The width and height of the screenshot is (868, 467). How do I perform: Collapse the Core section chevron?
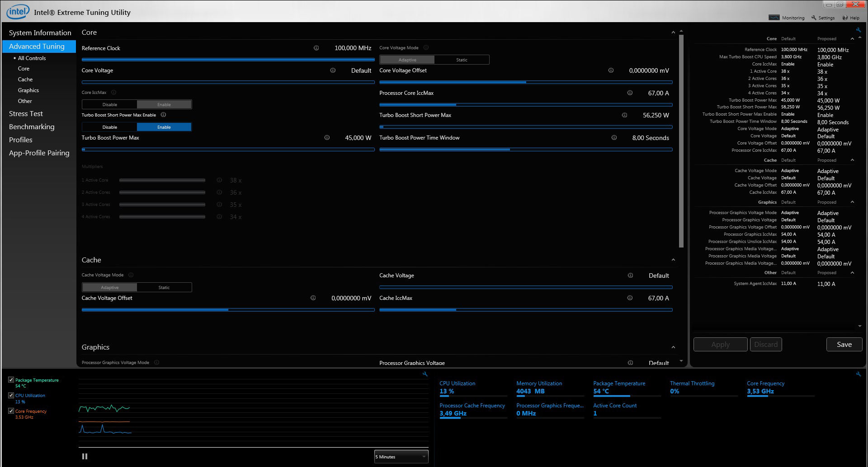point(673,33)
